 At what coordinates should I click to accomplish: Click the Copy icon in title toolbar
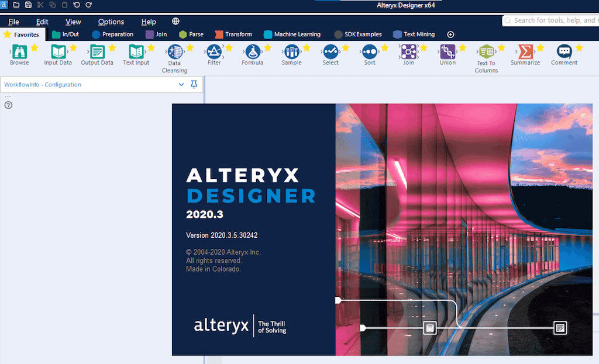click(x=53, y=5)
